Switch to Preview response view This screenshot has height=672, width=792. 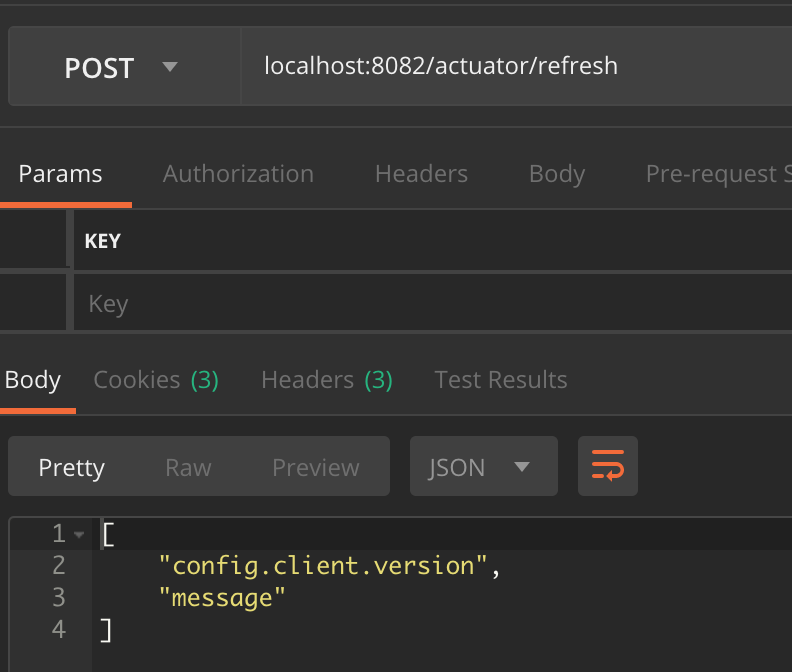316,467
